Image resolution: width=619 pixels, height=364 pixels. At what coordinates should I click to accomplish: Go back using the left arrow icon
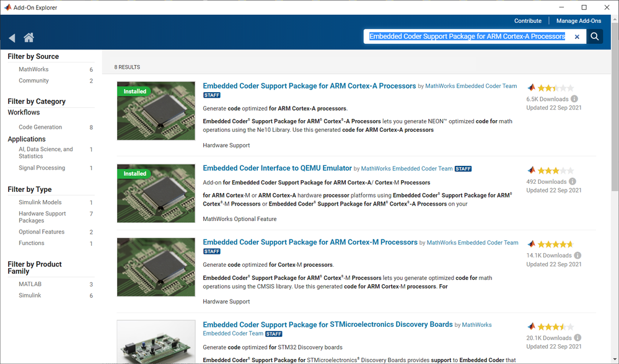pyautogui.click(x=12, y=38)
